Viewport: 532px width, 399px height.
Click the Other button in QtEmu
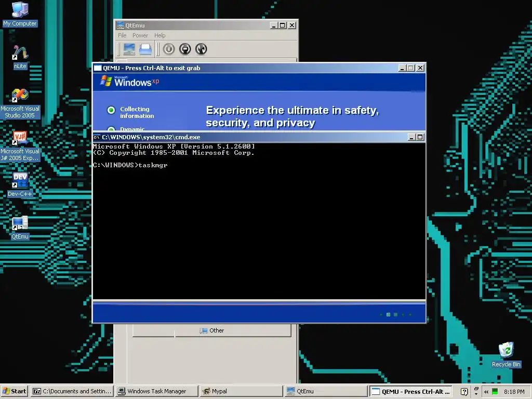tap(212, 330)
